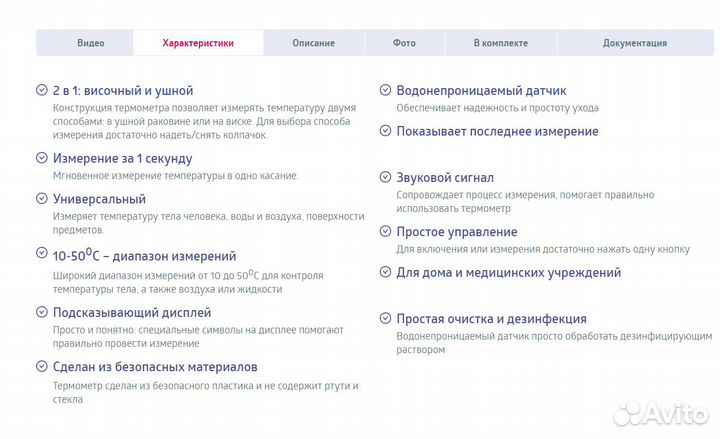Go to the Фото tab

[404, 43]
